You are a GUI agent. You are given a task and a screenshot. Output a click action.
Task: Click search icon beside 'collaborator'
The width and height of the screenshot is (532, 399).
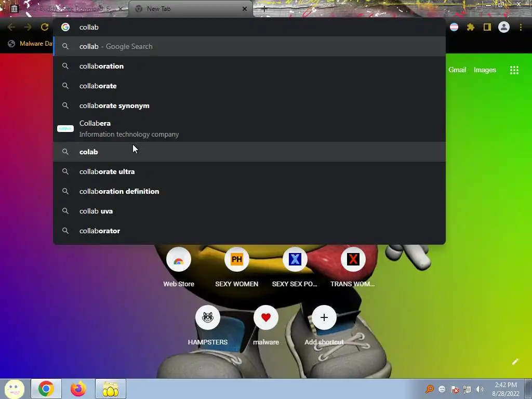click(x=65, y=231)
